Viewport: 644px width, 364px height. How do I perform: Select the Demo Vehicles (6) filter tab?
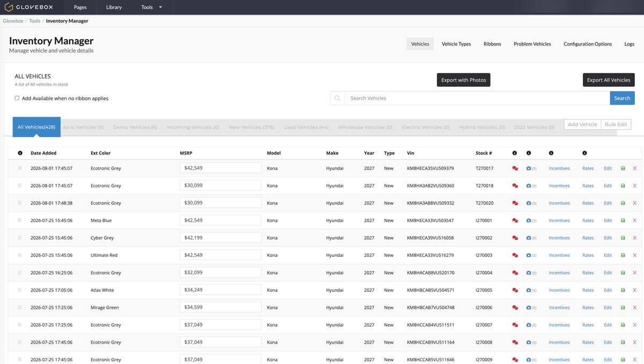pos(135,127)
